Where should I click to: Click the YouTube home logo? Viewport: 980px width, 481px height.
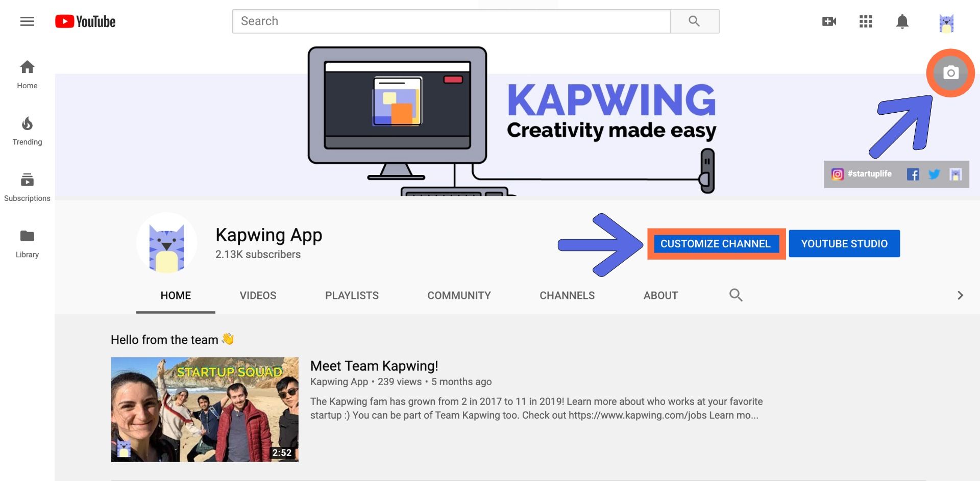(x=85, y=21)
